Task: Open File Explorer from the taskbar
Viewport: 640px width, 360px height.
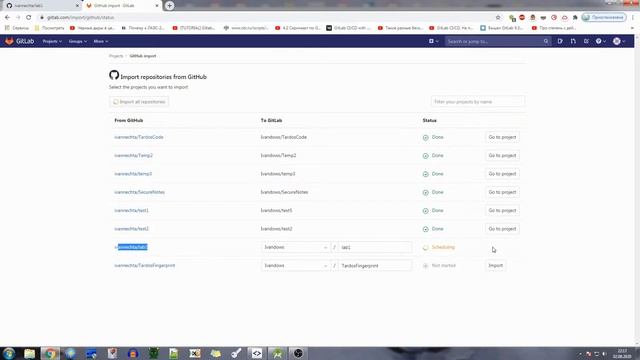Action: tap(29, 353)
